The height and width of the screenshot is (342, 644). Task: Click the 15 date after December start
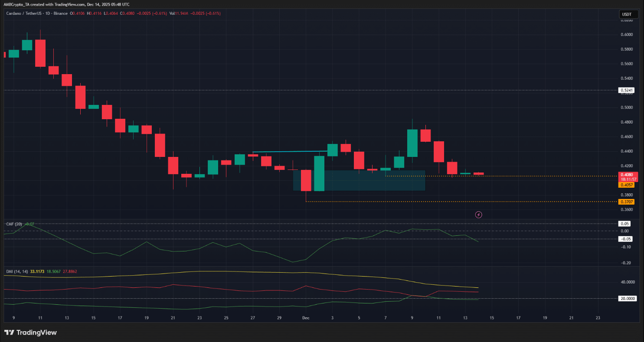(x=492, y=318)
